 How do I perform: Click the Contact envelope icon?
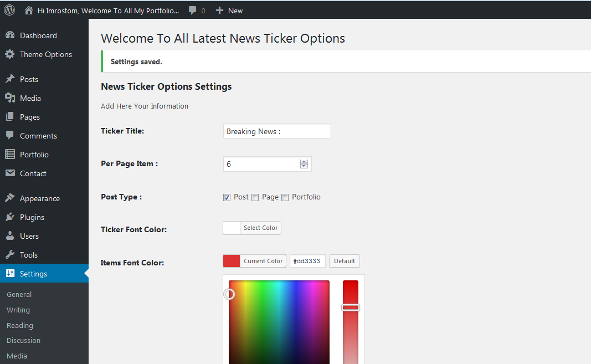[10, 173]
